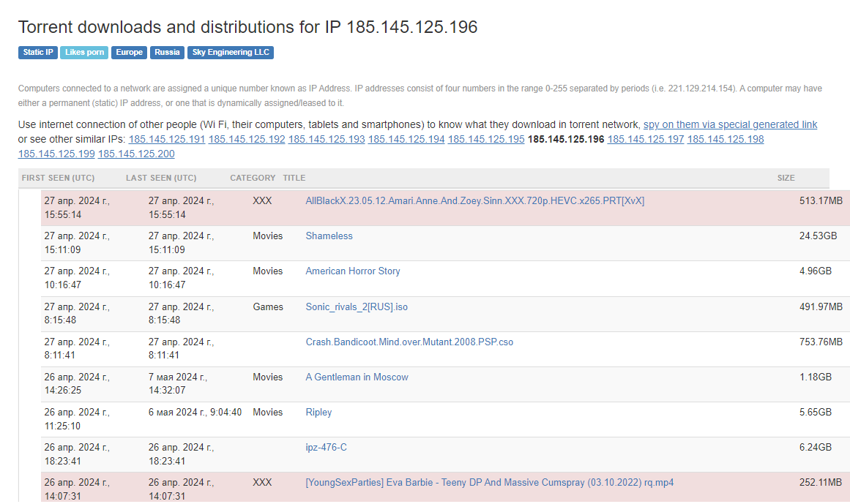Select the 513.17MB size cell
This screenshot has height=504, width=850.
tap(821, 201)
